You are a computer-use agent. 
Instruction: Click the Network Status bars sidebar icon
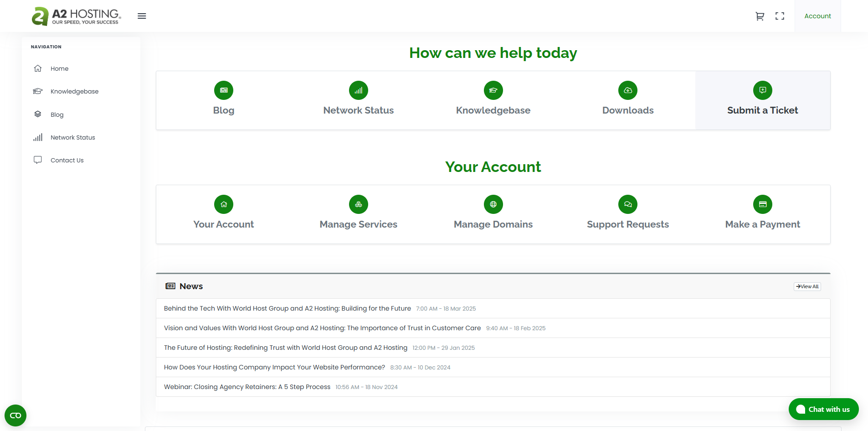pos(38,137)
